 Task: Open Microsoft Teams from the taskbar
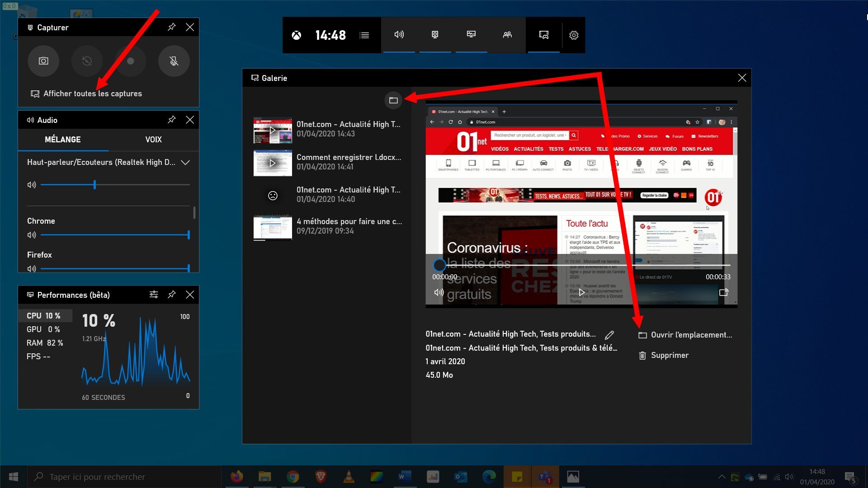(x=545, y=477)
